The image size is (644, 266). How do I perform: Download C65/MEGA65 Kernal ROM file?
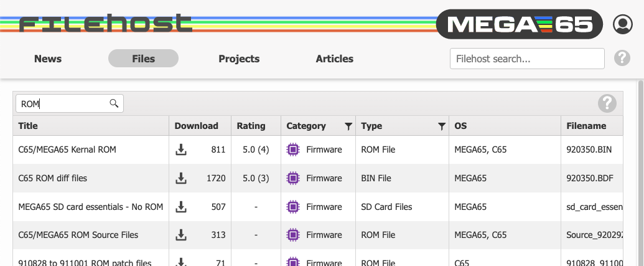click(180, 150)
